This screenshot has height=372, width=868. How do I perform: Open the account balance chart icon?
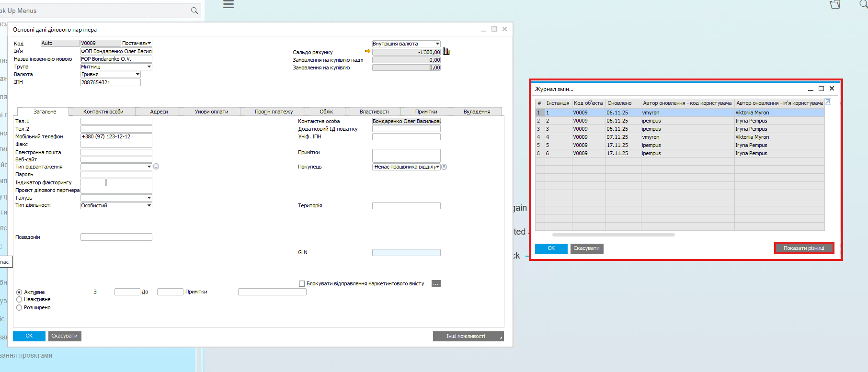tap(446, 51)
